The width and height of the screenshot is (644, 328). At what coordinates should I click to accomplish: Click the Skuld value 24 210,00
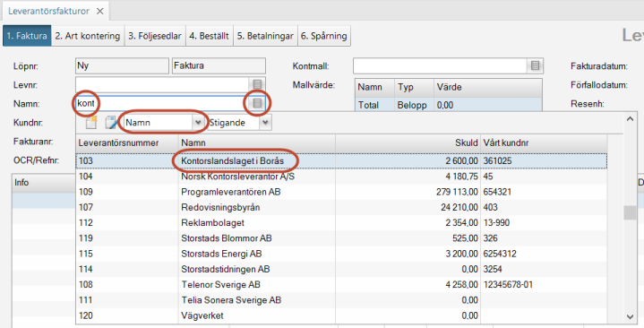pos(459,207)
